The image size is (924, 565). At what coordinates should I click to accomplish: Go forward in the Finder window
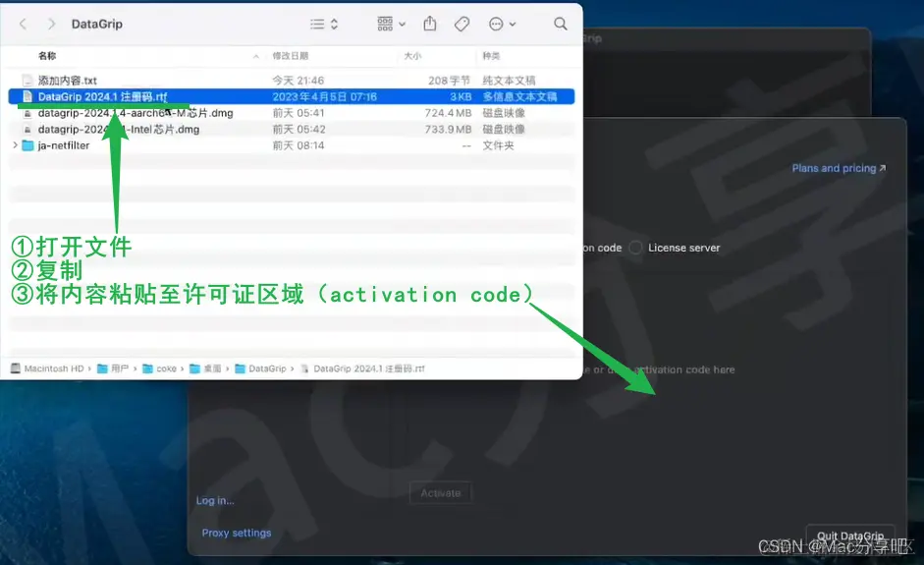(51, 24)
